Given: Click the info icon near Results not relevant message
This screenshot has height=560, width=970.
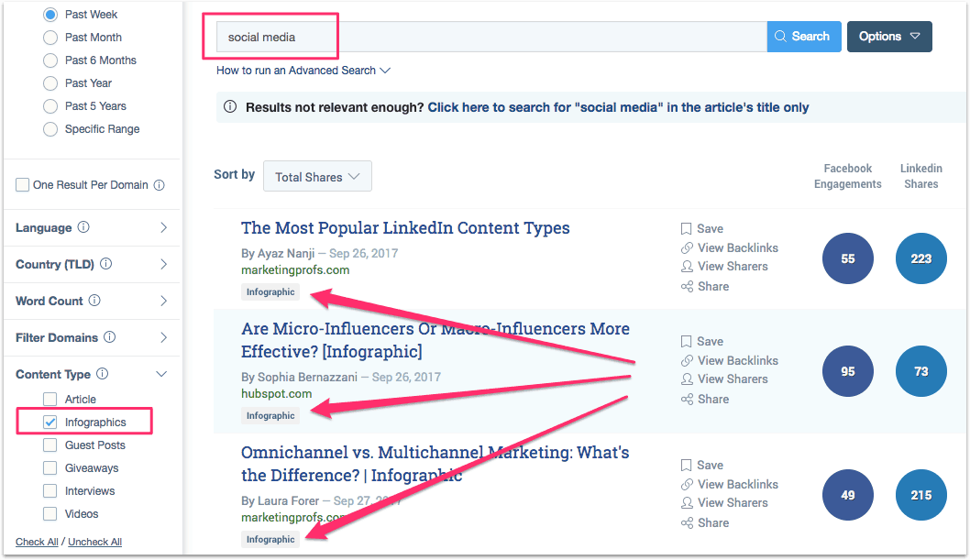Looking at the screenshot, I should [x=230, y=106].
